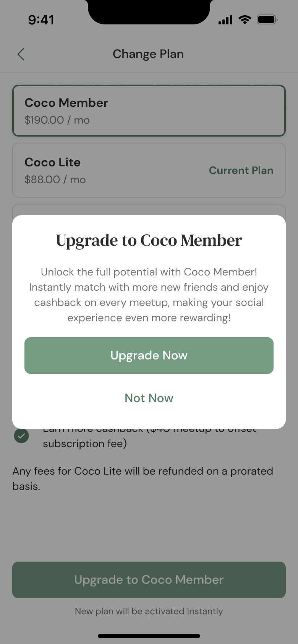Tap the battery status icon
The height and width of the screenshot is (644, 298).
tap(267, 20)
